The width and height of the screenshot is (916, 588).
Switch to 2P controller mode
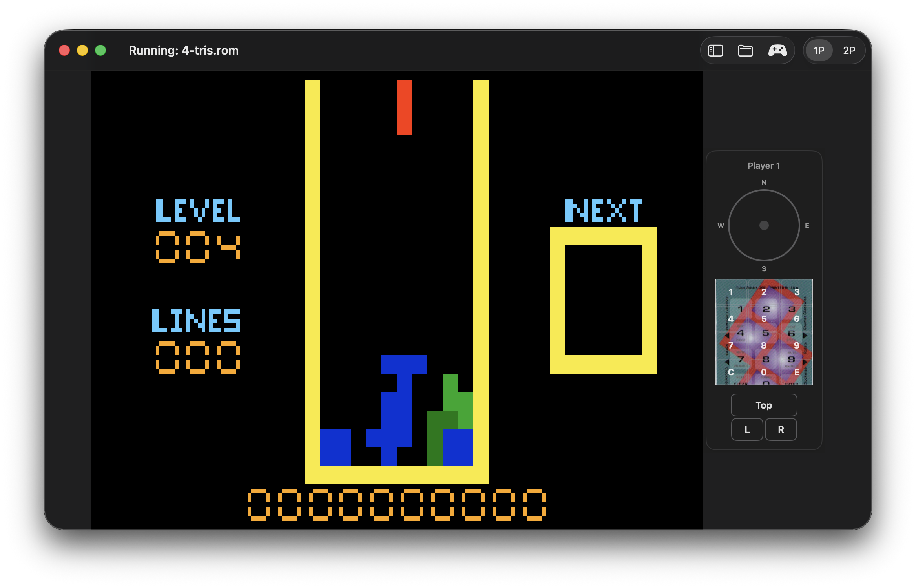click(x=849, y=51)
